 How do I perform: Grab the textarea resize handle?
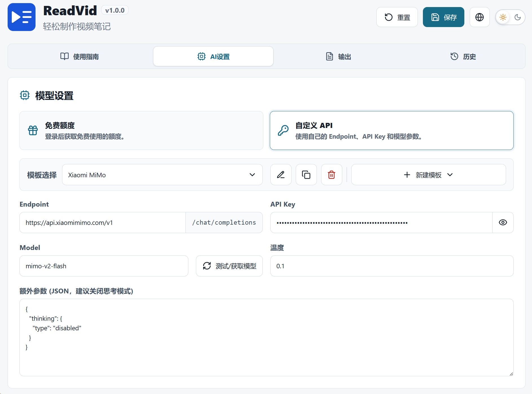pos(511,374)
